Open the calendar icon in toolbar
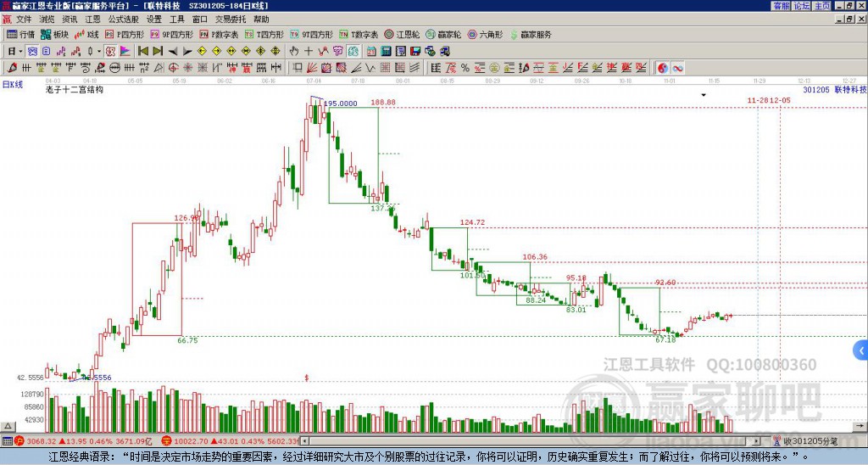 click(371, 52)
